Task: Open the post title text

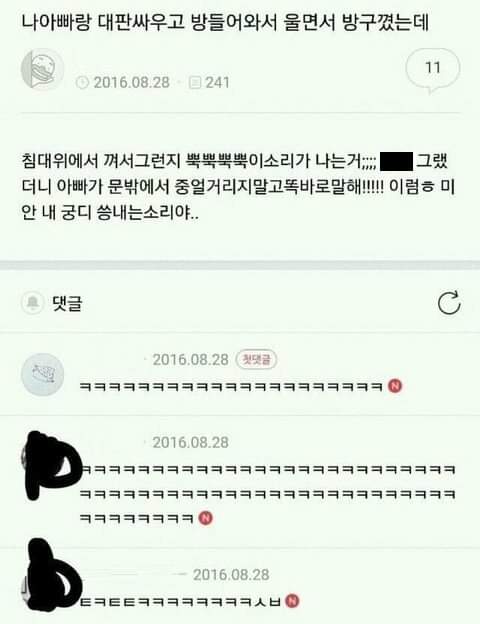Action: pyautogui.click(x=225, y=23)
